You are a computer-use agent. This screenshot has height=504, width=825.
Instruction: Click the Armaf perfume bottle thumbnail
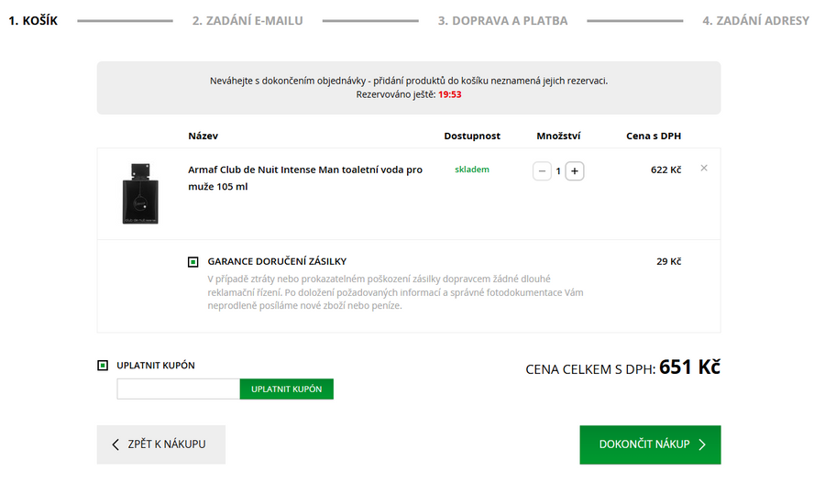coord(140,192)
